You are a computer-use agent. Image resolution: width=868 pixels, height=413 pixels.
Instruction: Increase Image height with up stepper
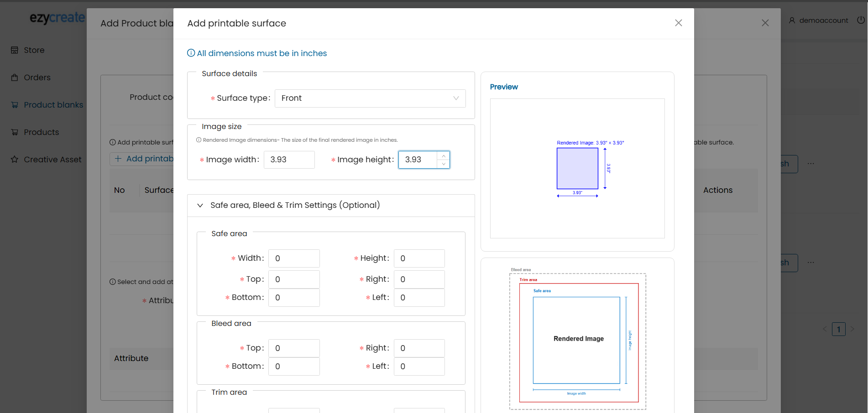[x=444, y=156]
